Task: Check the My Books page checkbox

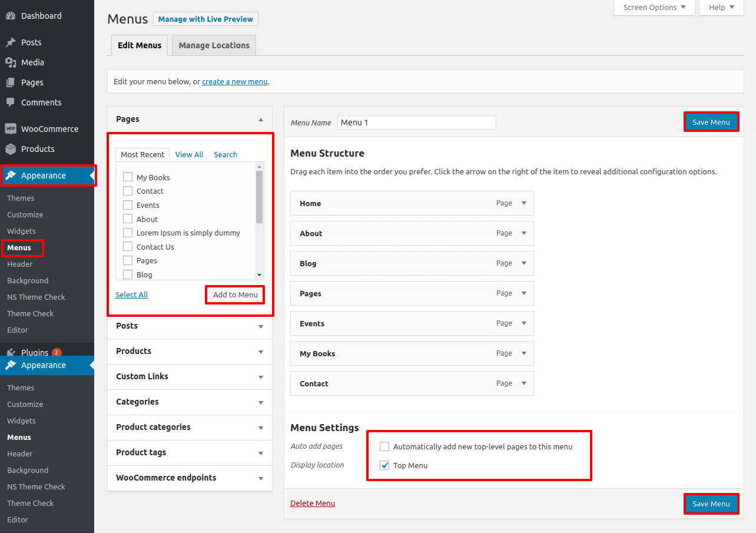Action: (128, 177)
